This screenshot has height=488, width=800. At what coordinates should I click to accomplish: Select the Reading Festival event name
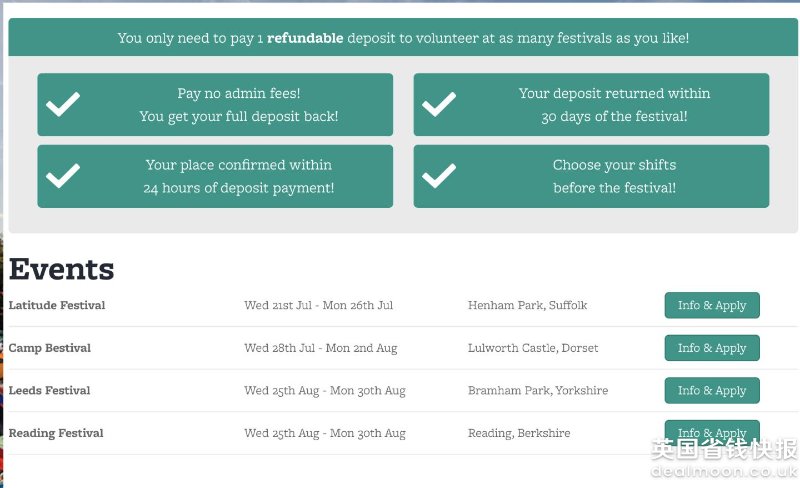click(56, 433)
